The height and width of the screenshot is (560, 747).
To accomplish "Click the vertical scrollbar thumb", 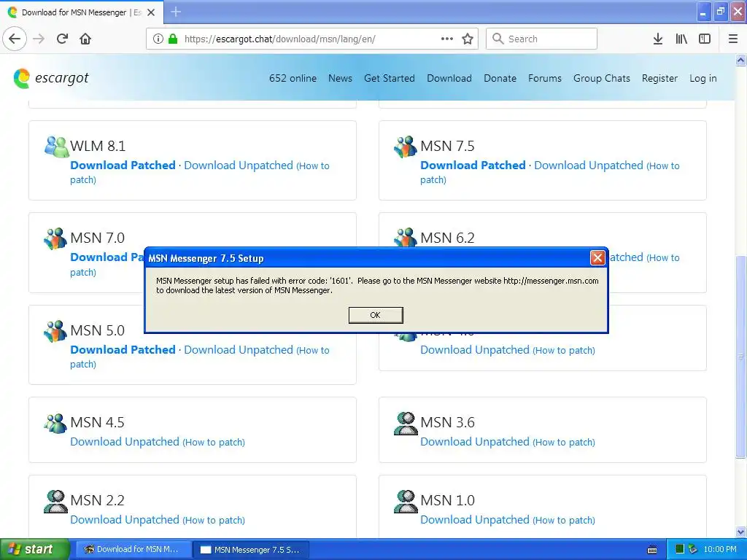I will click(740, 357).
